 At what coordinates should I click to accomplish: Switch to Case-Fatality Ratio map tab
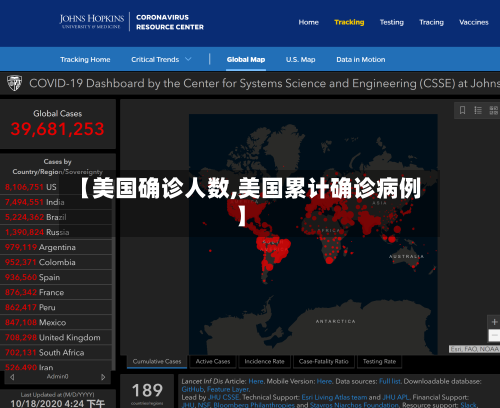pos(323,361)
